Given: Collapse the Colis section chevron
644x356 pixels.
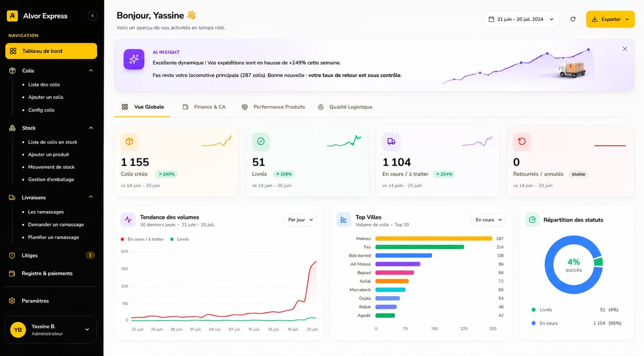Looking at the screenshot, I should point(91,71).
